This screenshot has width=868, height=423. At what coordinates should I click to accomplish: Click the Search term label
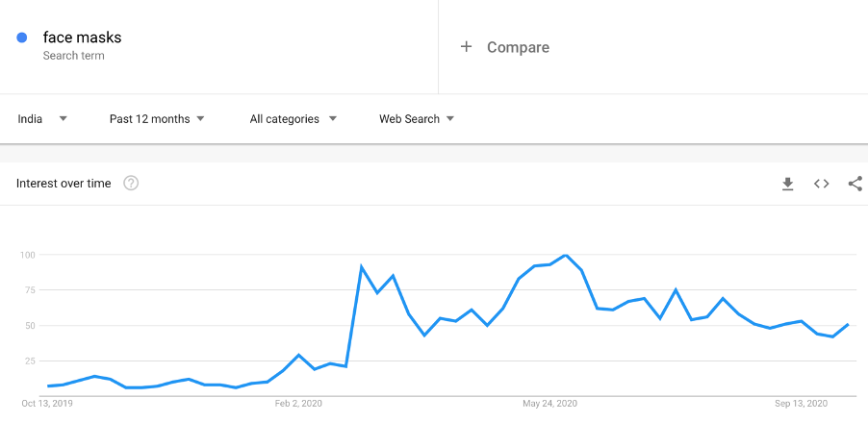[x=74, y=56]
